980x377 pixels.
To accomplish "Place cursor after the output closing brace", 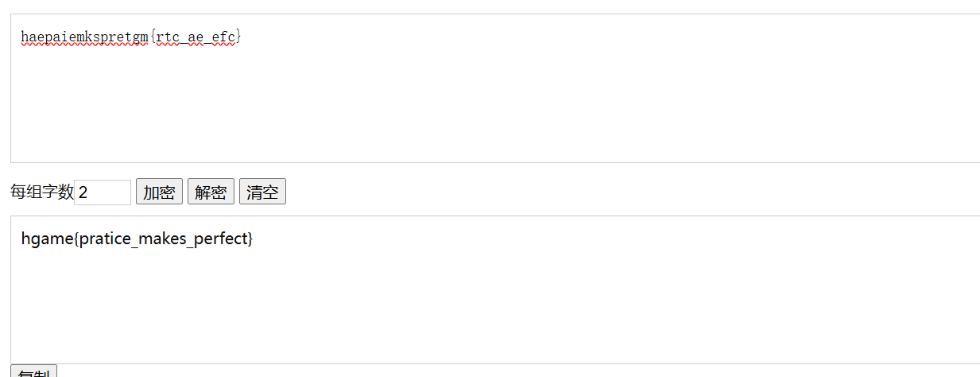I will click(x=254, y=239).
